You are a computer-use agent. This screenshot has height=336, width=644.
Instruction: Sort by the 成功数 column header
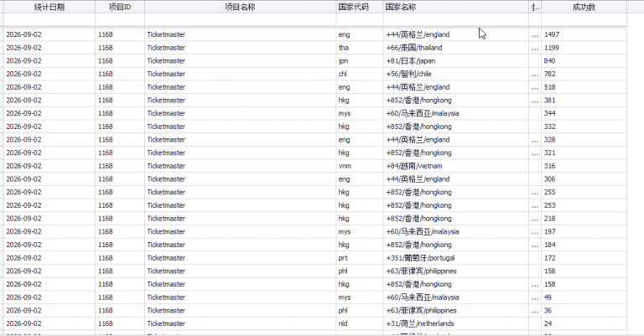(584, 7)
